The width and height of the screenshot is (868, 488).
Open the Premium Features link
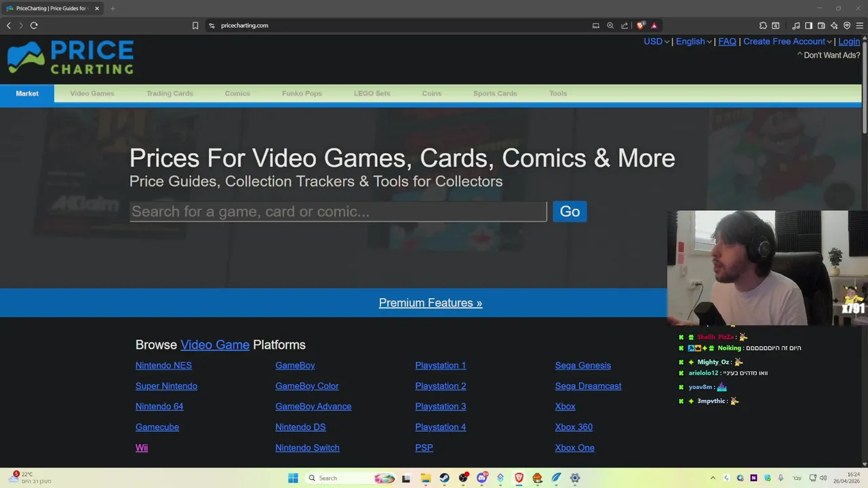(431, 303)
